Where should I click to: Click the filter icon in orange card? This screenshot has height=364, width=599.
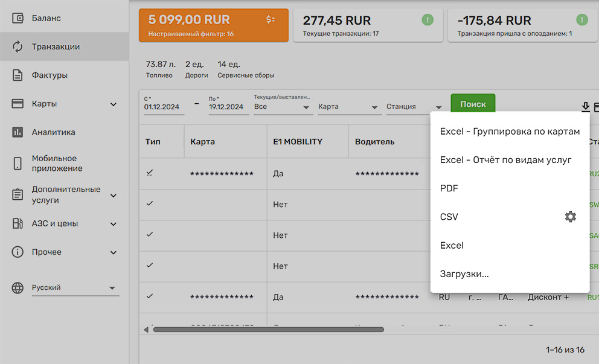pos(271,19)
